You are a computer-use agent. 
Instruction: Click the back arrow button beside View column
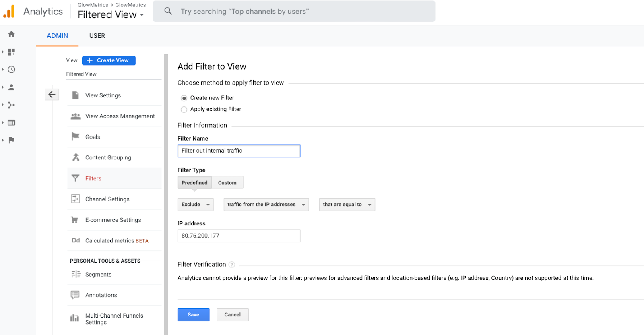click(x=52, y=95)
